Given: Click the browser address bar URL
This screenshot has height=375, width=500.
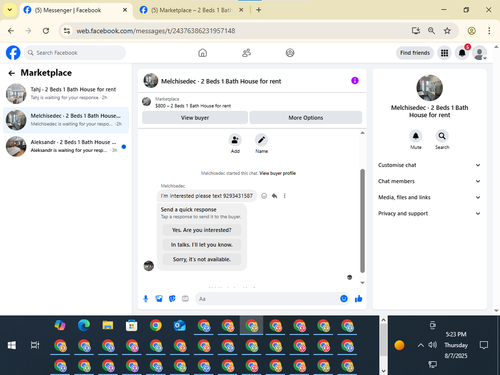Looking at the screenshot, I should coord(156,31).
